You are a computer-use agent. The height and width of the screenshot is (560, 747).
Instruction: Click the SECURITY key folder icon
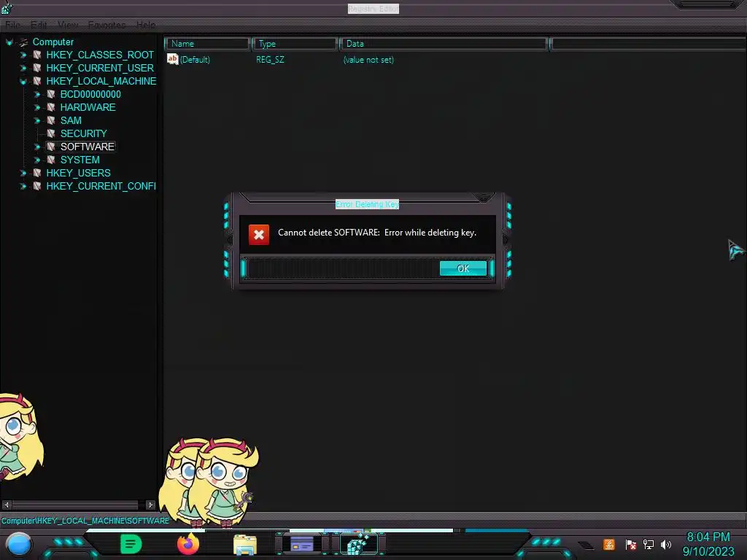pos(50,134)
